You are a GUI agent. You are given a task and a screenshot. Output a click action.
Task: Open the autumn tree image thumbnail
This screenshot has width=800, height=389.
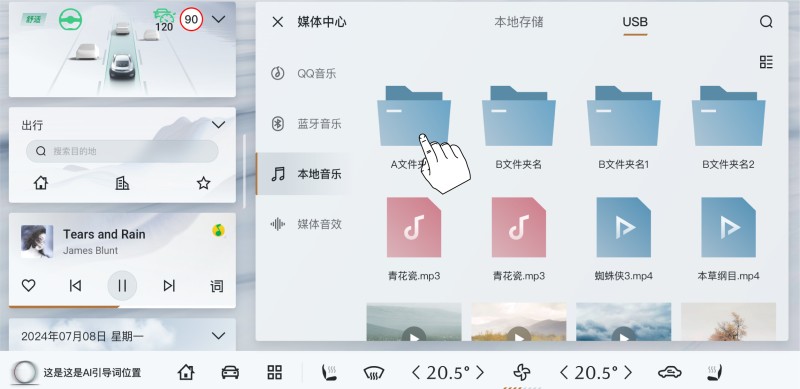pos(728,322)
